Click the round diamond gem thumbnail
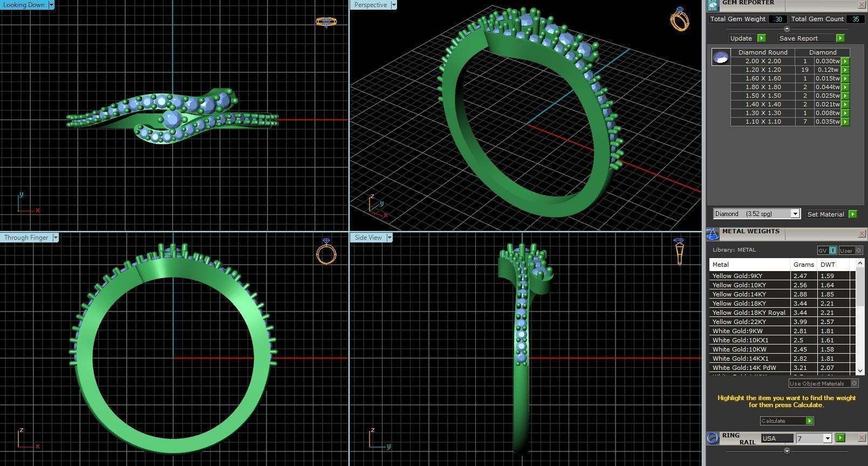Screen dimensions: 868x466 [x=721, y=57]
